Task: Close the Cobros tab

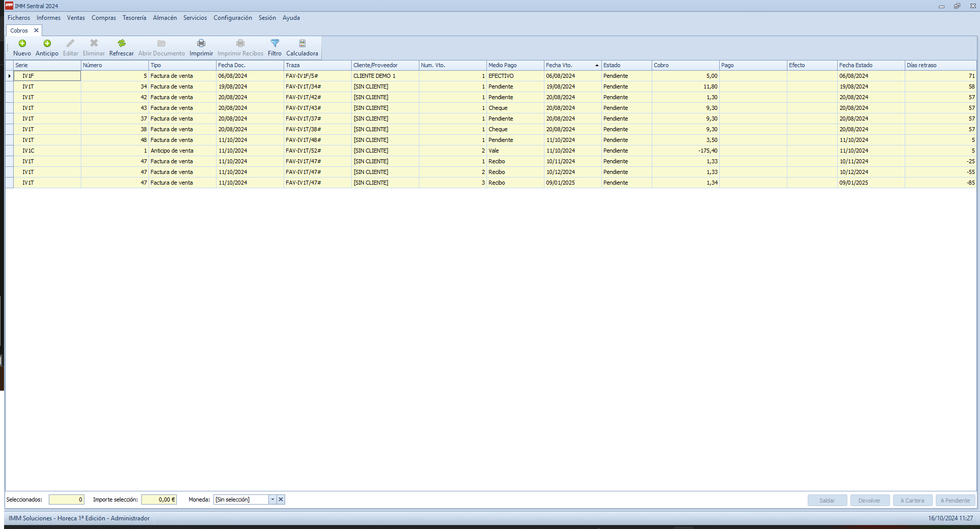Action: tap(36, 31)
